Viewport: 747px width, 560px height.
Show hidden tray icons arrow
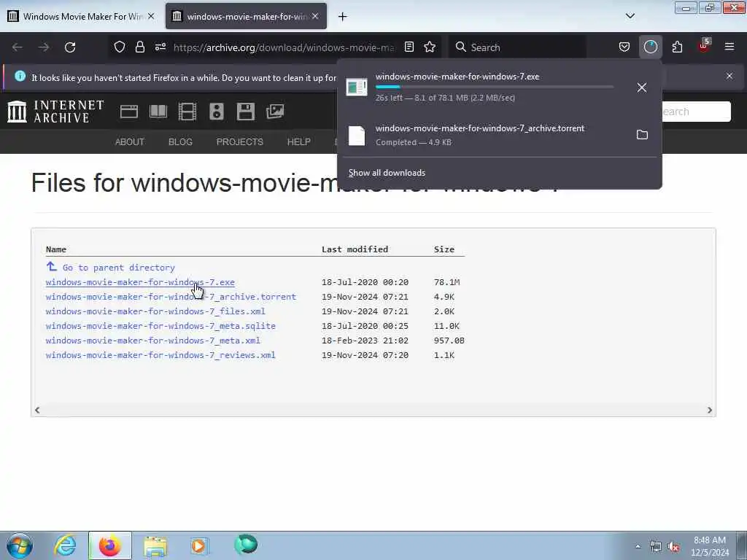[638, 546]
